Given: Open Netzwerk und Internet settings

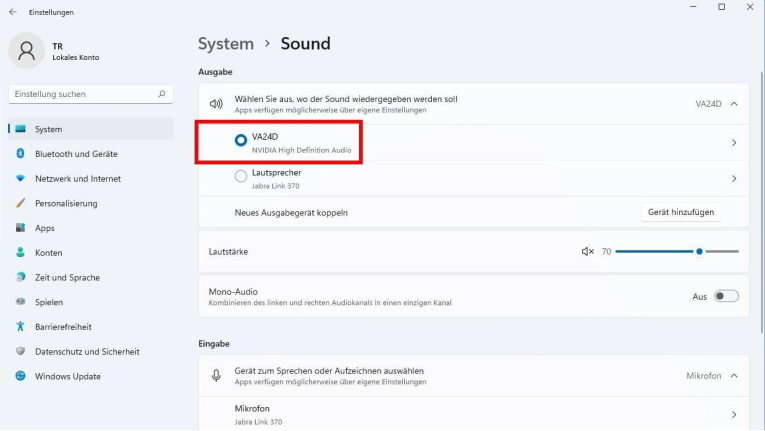Looking at the screenshot, I should pyautogui.click(x=91, y=179).
